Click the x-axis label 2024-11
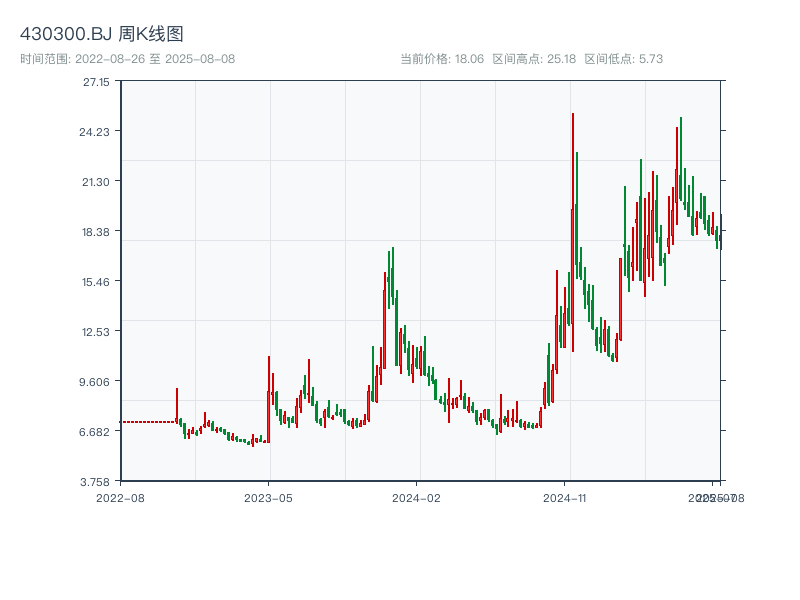Image resolution: width=800 pixels, height=600 pixels. coord(565,498)
